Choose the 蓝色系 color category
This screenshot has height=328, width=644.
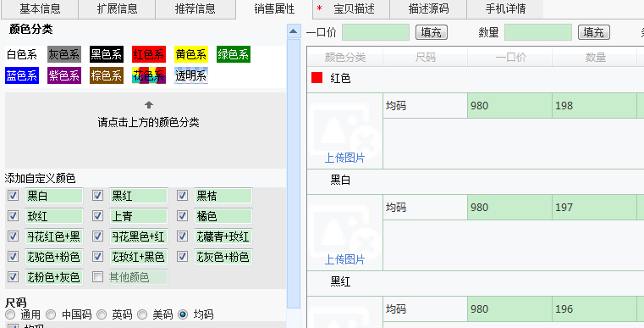22,75
